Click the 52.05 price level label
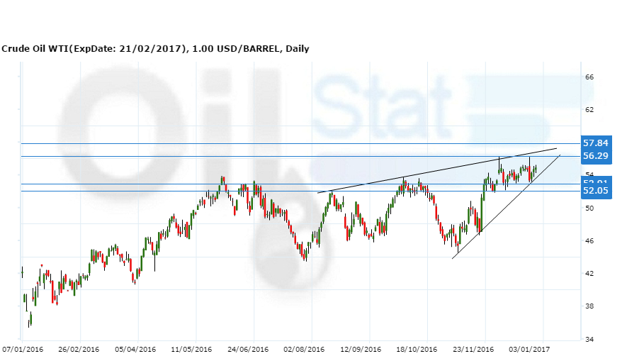This screenshot has width=644, height=361. pyautogui.click(x=595, y=191)
